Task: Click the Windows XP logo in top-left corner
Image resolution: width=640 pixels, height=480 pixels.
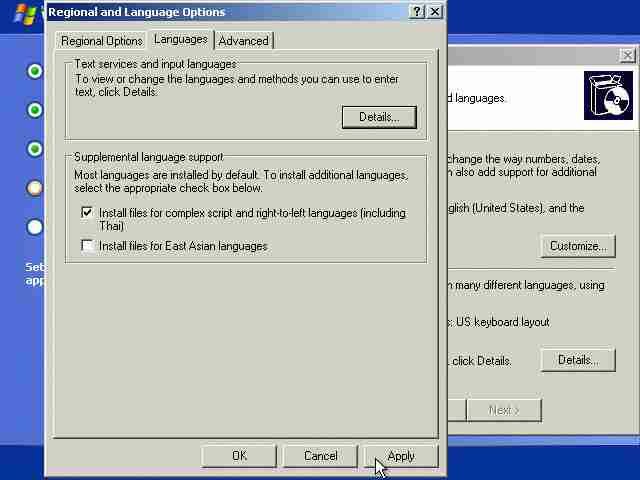Action: (24, 14)
